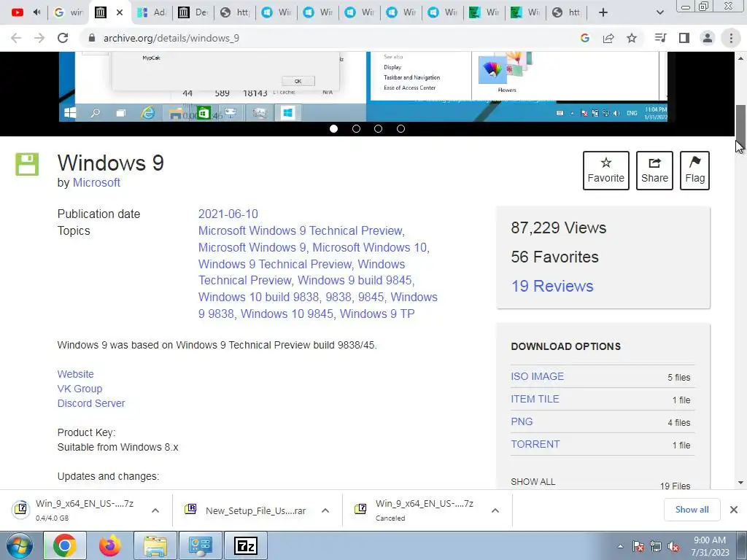Select the fourth carousel dot
The image size is (747, 560).
tap(400, 128)
